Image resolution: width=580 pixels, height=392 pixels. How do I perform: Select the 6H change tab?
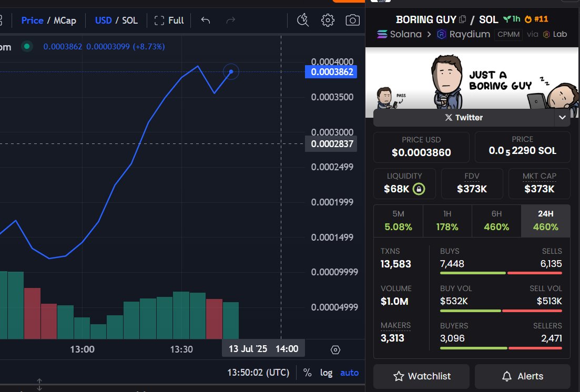pyautogui.click(x=496, y=221)
